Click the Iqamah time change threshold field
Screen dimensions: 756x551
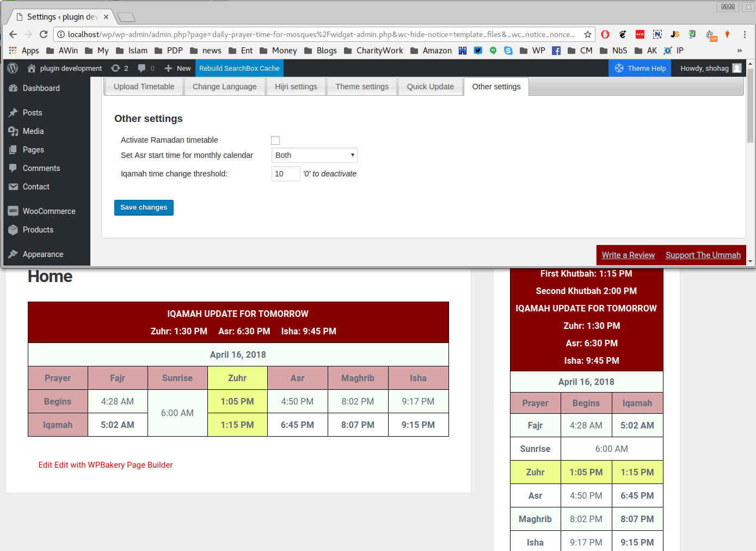[x=285, y=174]
